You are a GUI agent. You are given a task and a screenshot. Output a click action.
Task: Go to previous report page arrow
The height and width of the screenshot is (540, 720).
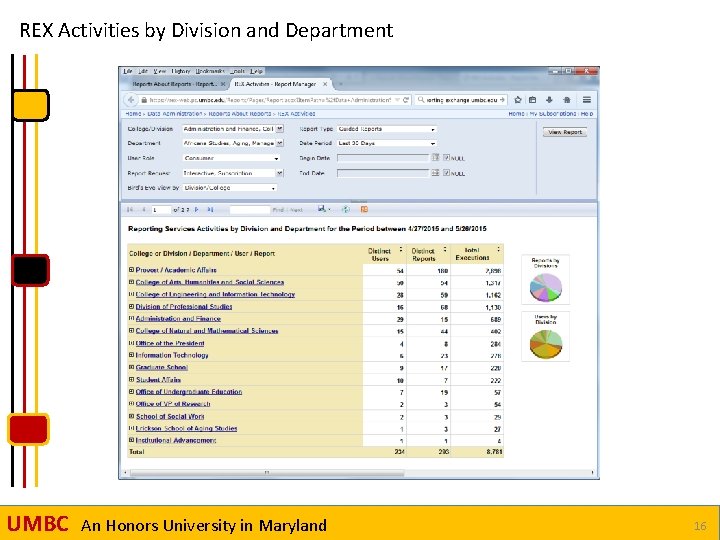pyautogui.click(x=144, y=209)
